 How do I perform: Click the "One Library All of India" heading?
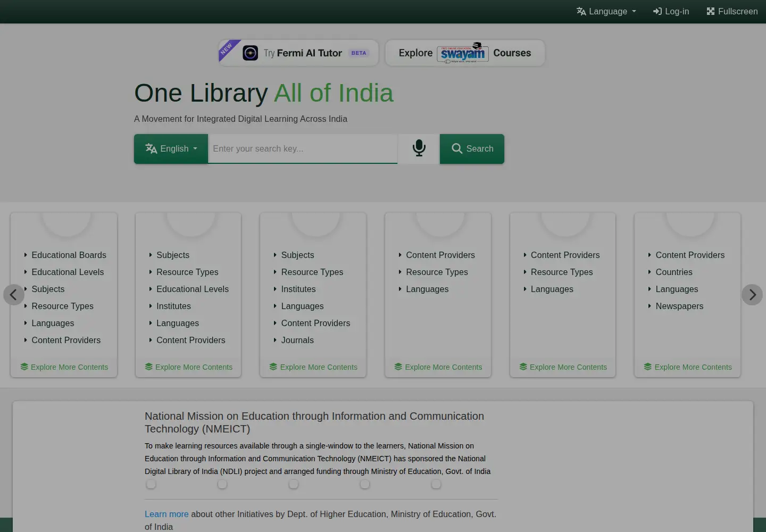tap(264, 93)
